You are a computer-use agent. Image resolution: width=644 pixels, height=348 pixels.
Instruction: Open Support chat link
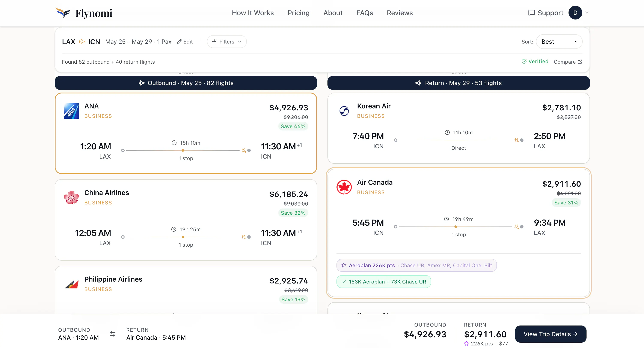[x=546, y=13]
